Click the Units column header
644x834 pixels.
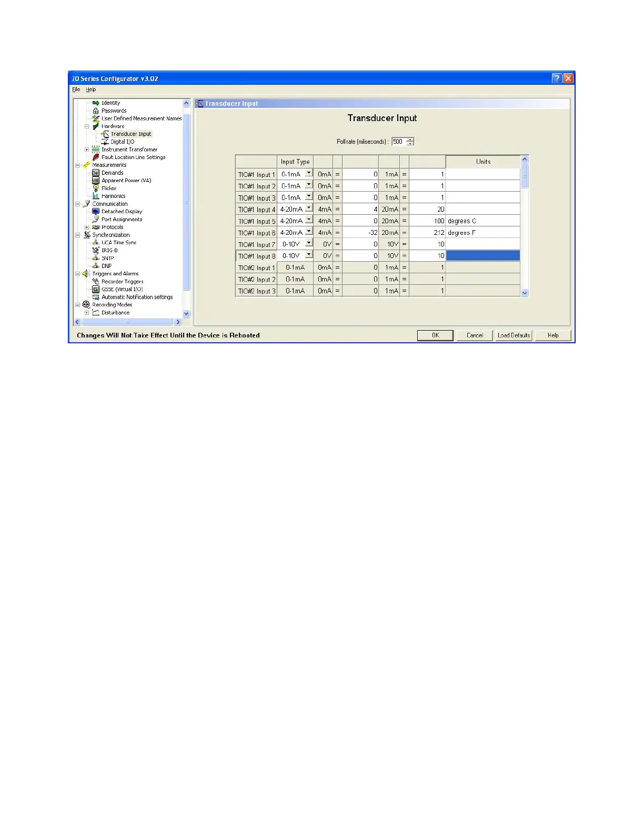(483, 162)
